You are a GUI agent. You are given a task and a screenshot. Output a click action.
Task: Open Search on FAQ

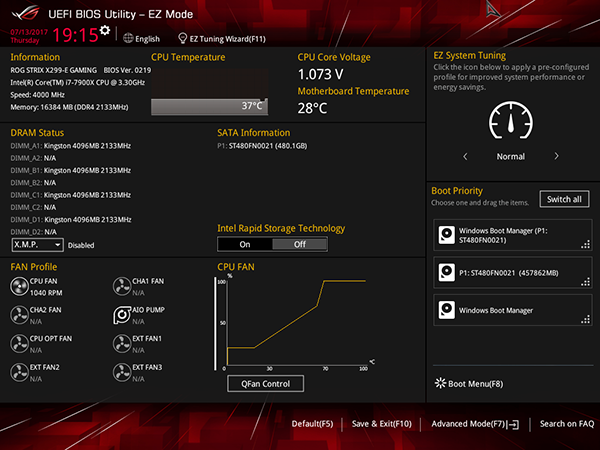[x=567, y=424]
